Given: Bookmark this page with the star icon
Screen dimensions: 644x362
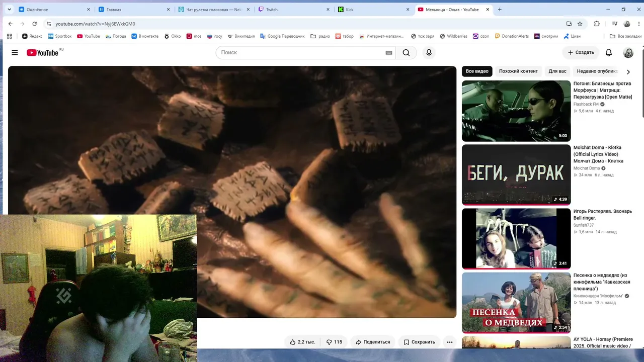Looking at the screenshot, I should pos(580,24).
